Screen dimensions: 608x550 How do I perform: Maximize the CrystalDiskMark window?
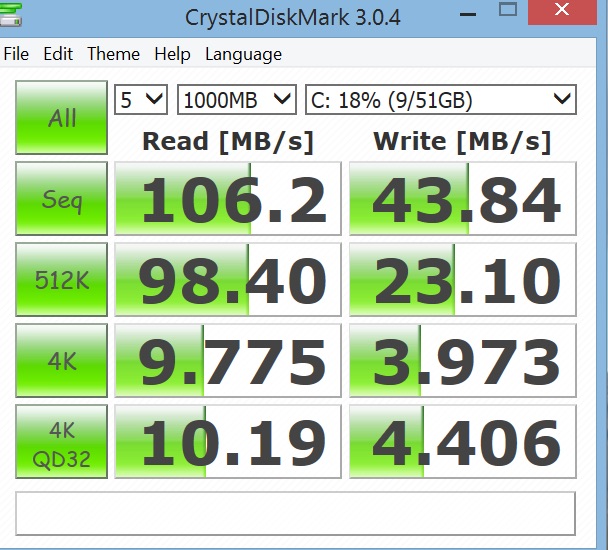point(508,9)
